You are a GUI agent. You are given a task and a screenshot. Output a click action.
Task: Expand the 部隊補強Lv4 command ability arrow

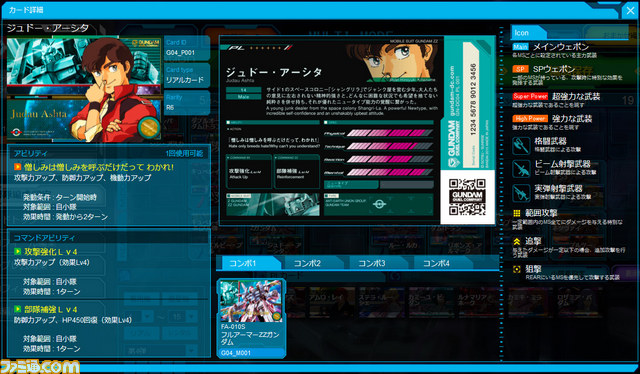pyautogui.click(x=18, y=309)
